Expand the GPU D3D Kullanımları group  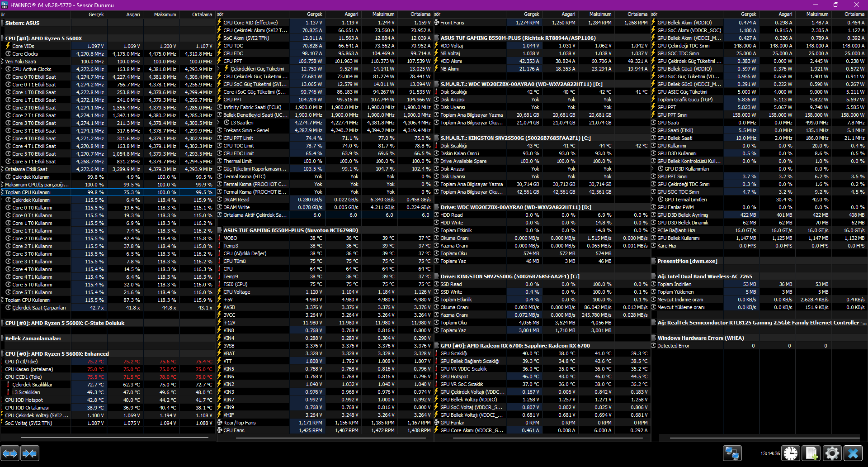coord(653,169)
